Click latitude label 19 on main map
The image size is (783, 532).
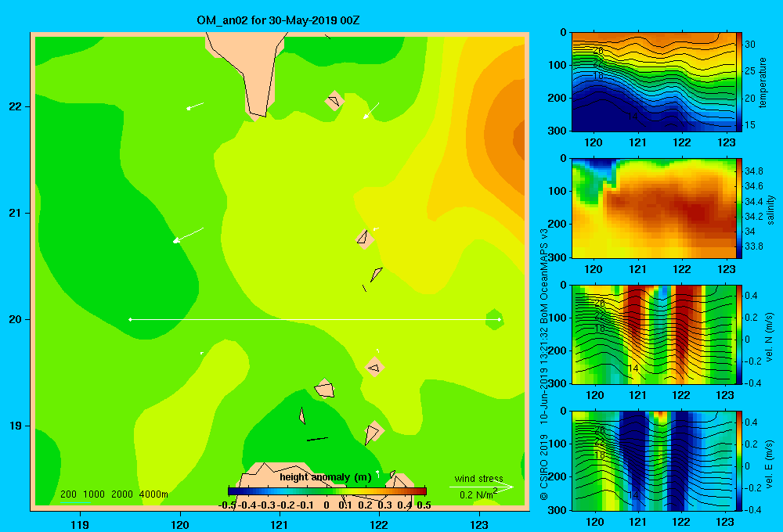tap(16, 426)
